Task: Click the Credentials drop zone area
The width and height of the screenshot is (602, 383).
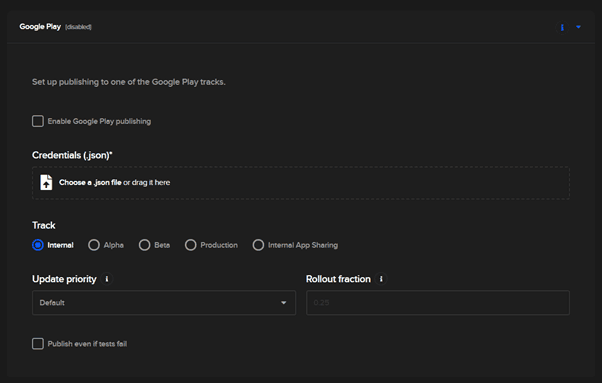Action: (x=301, y=183)
